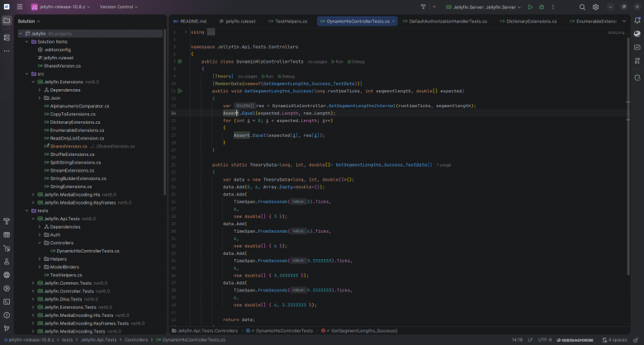Expand folded using directives on line 1
This screenshot has height=345, width=644.
[186, 32]
